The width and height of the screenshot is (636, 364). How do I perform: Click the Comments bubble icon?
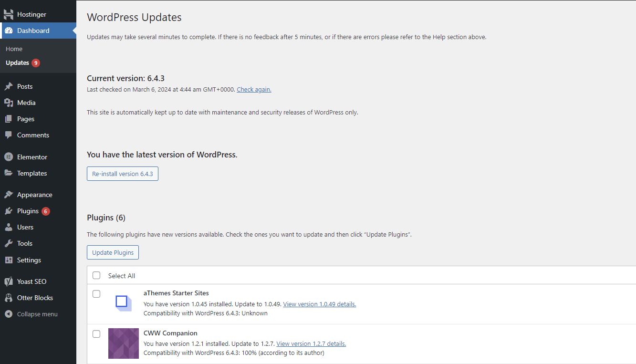[9, 135]
